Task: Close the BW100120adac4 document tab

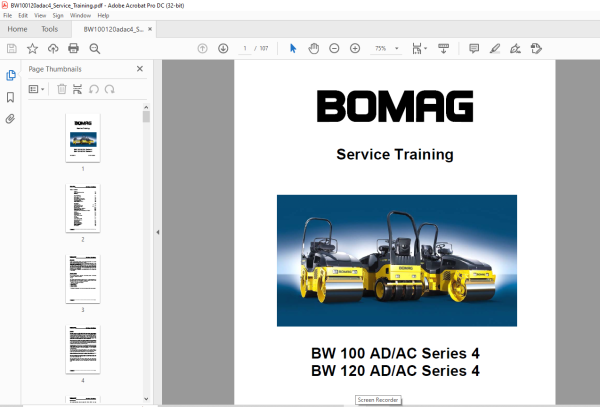Action: pyautogui.click(x=150, y=29)
